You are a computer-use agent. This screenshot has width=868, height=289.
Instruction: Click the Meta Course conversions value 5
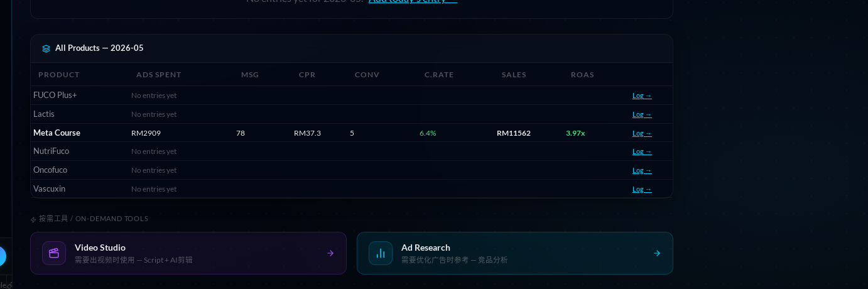pos(352,133)
